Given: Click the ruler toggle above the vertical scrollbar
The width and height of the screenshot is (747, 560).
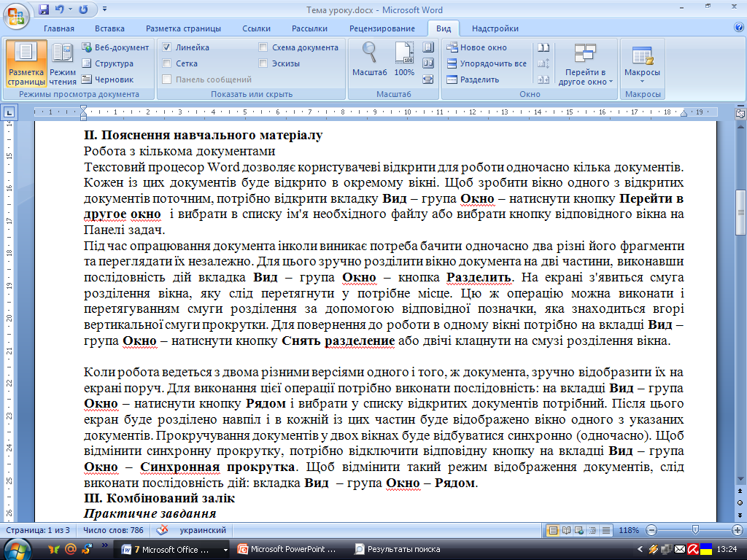Looking at the screenshot, I should pyautogui.click(x=740, y=113).
